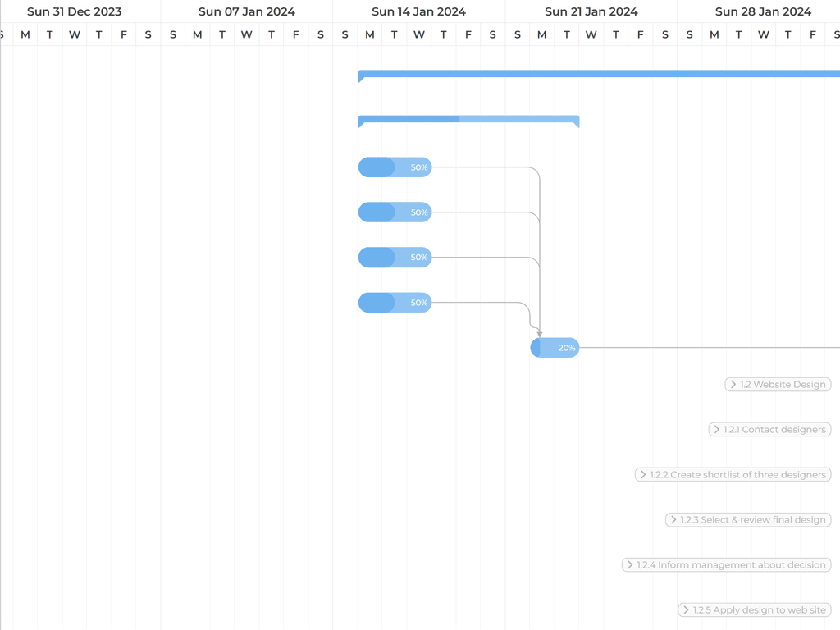Click the shorter summary bar ending near 21 Jan
Image resolution: width=840 pixels, height=630 pixels.
pos(468,119)
